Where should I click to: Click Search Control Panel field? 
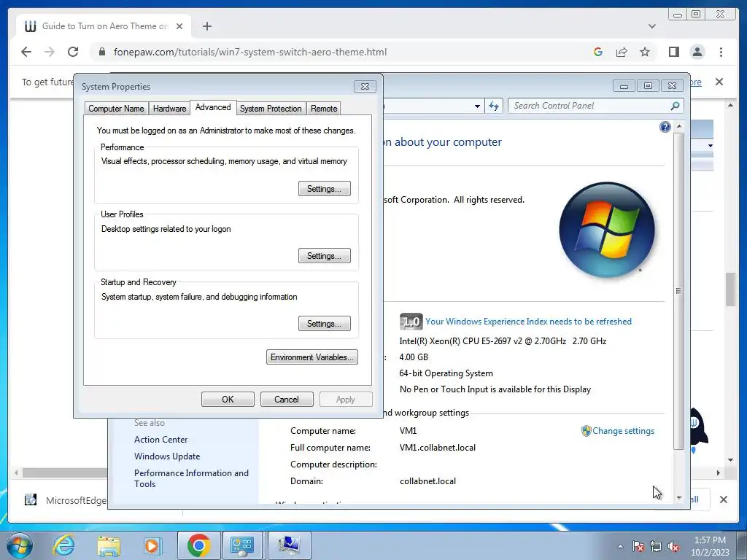(589, 106)
